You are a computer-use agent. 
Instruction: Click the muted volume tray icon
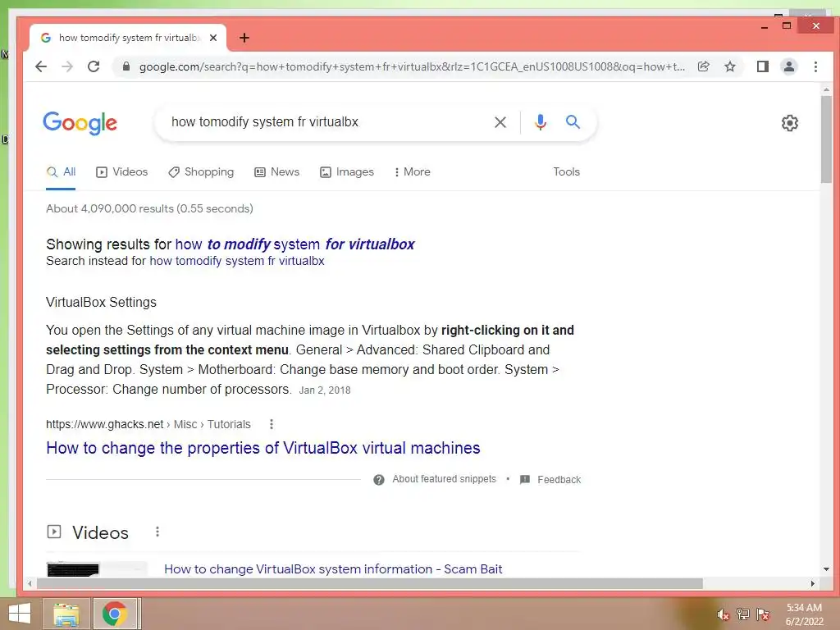723,614
